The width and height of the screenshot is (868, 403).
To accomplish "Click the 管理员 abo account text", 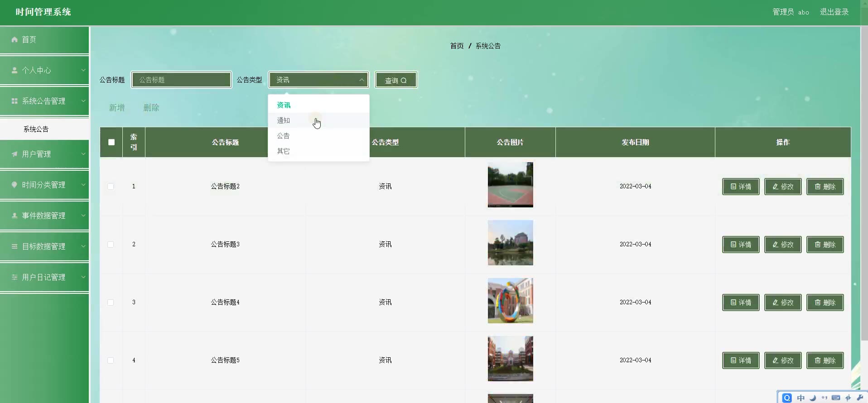I will pos(791,12).
